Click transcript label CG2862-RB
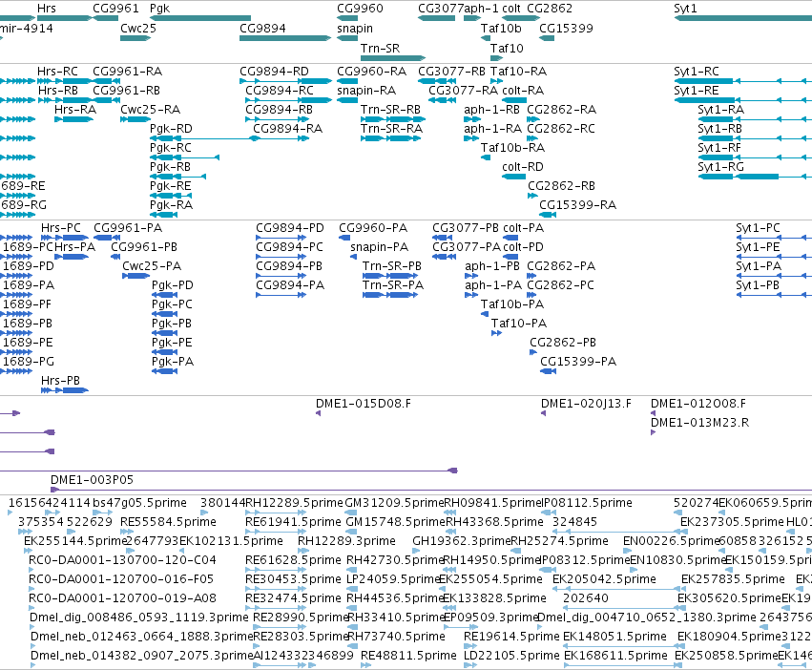This screenshot has width=812, height=670. point(561,185)
